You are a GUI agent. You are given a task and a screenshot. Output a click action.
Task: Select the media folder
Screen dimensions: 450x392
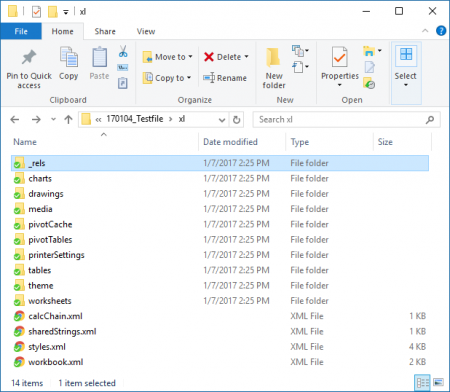coord(220,209)
